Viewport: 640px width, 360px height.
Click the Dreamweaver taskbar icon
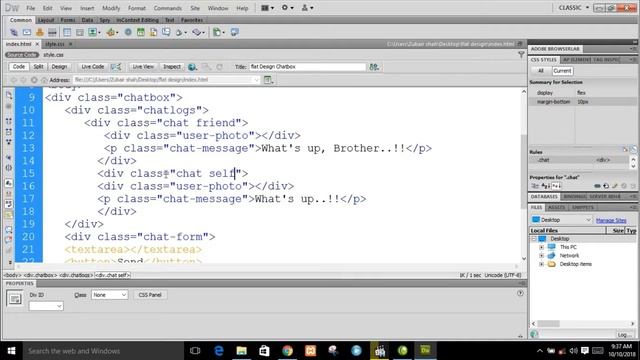425,351
